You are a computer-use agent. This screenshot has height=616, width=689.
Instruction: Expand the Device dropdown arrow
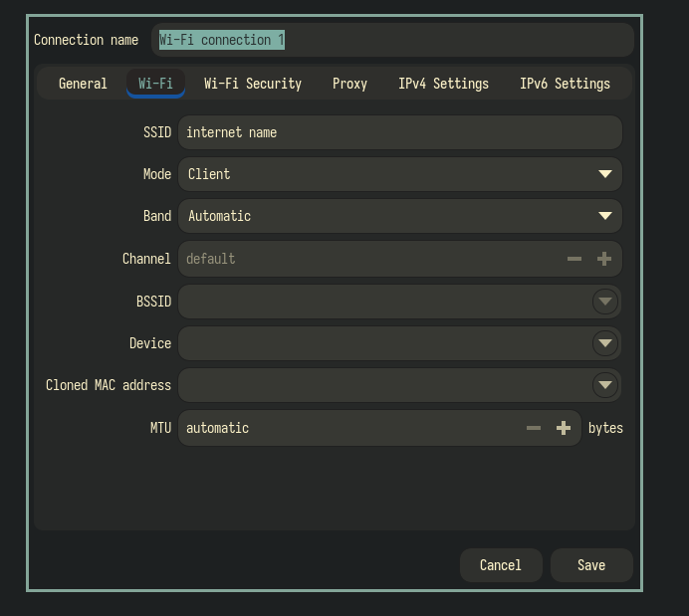[605, 343]
